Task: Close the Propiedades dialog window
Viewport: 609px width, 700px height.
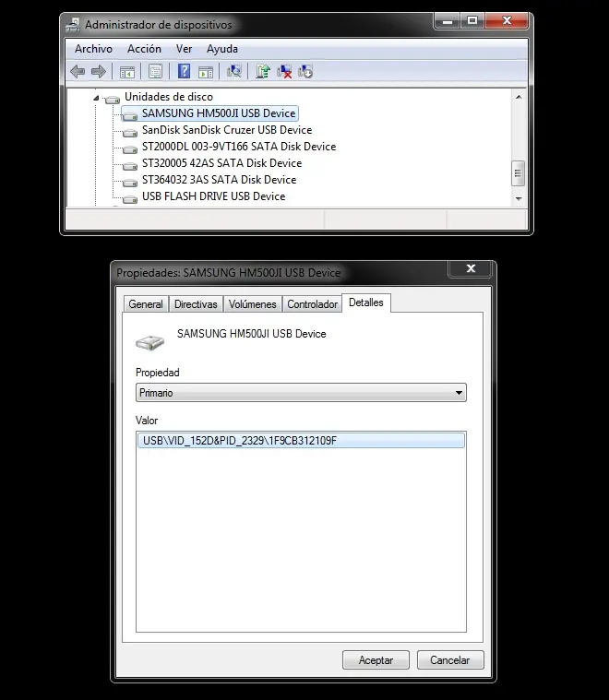Action: tap(471, 268)
